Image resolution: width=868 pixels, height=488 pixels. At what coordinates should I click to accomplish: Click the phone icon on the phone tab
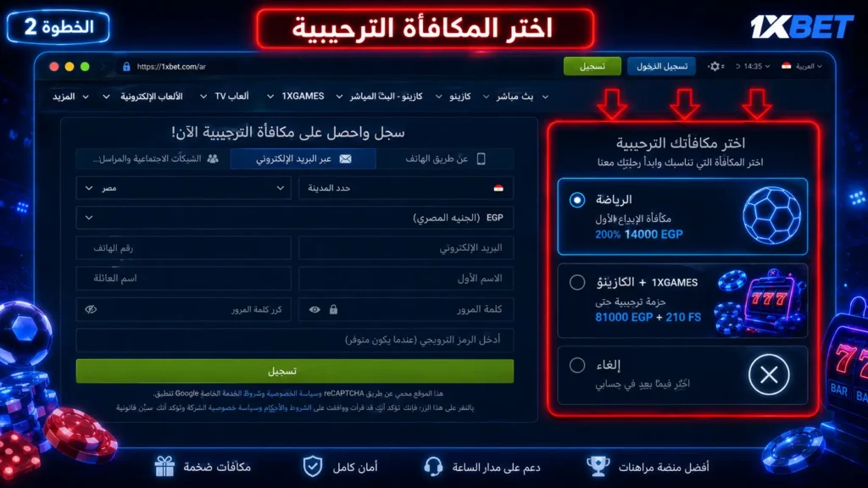481,158
